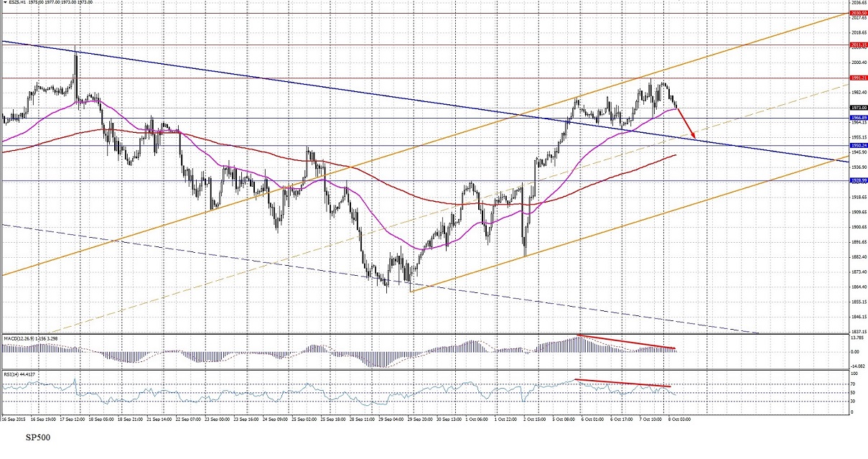Select the 1966.89 blue price level label
This screenshot has width=868, height=459.
859,118
